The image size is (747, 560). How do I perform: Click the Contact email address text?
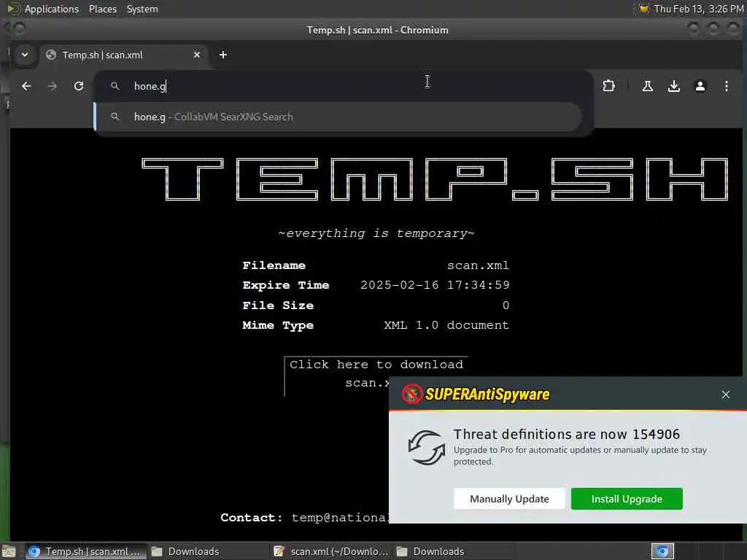click(x=340, y=518)
